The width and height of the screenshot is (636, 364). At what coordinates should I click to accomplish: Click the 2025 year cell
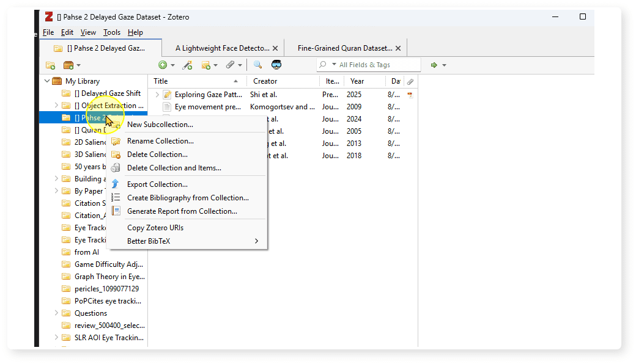(x=354, y=95)
